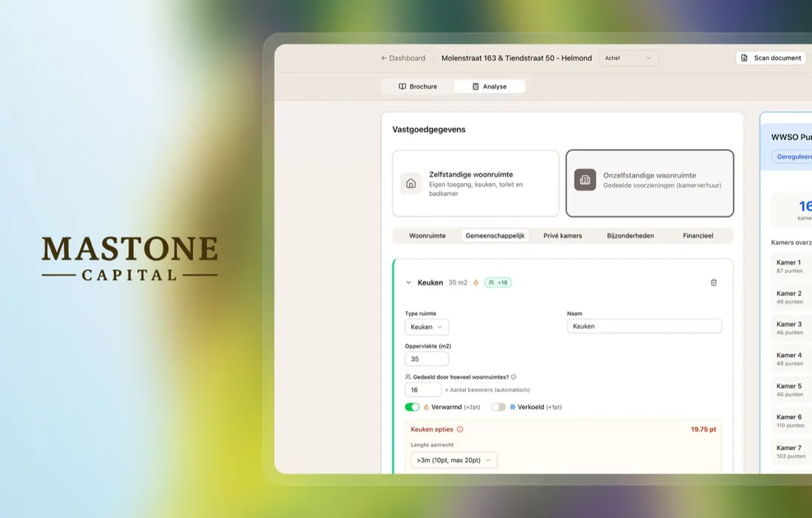
Task: Click the people icon before Gedeeld door
Action: pyautogui.click(x=408, y=377)
